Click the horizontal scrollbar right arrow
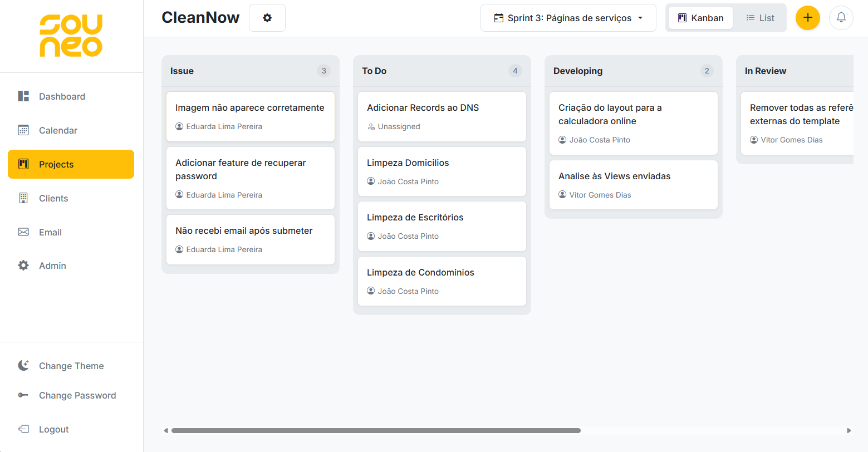Image resolution: width=868 pixels, height=452 pixels. coord(849,430)
